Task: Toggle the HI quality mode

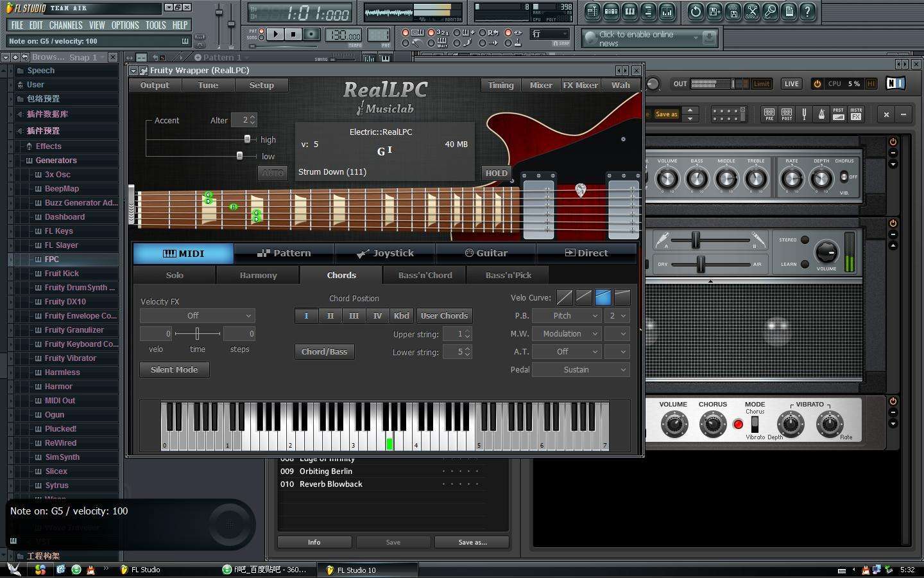Action: pyautogui.click(x=871, y=83)
